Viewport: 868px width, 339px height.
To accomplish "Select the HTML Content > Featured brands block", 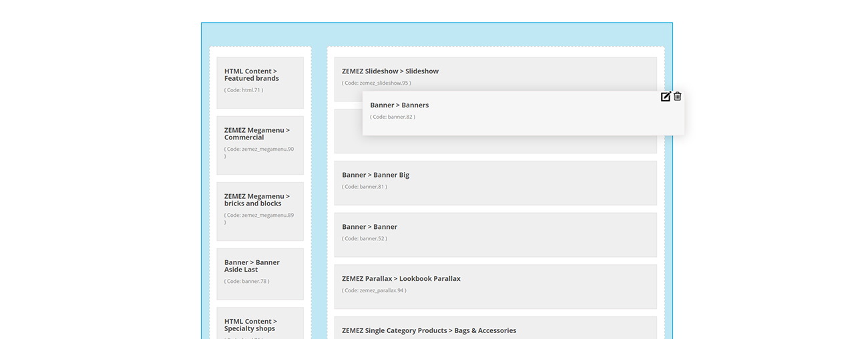I will (x=260, y=83).
